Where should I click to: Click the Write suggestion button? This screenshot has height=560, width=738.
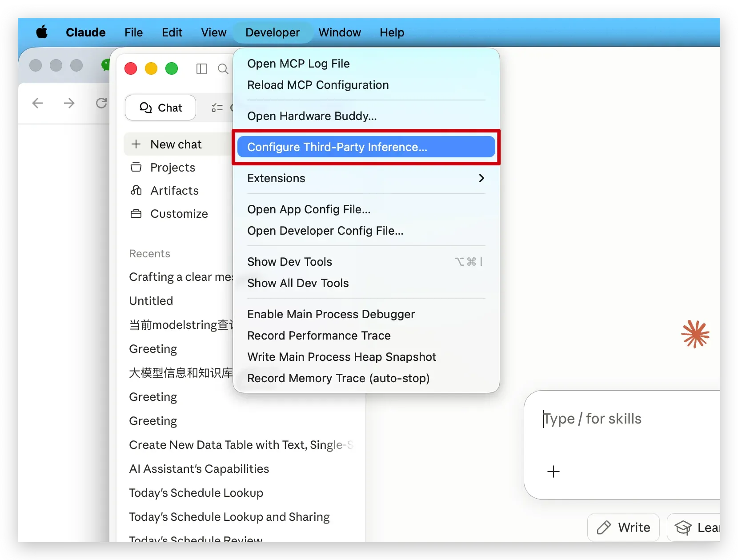coord(623,528)
